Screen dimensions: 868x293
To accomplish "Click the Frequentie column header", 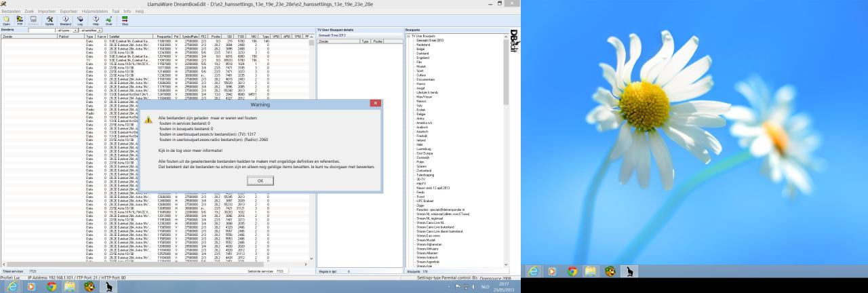I will tap(163, 37).
